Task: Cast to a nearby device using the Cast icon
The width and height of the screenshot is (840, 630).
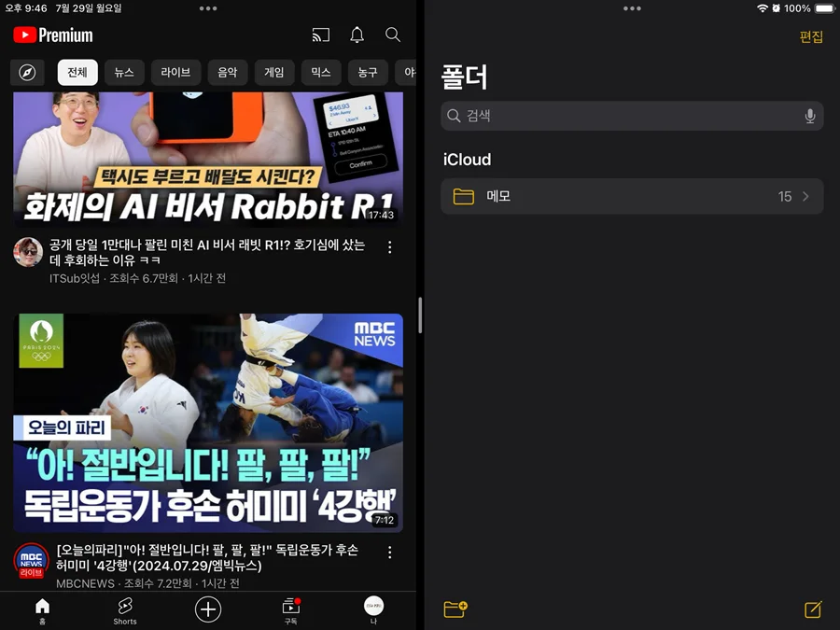Action: coord(321,35)
